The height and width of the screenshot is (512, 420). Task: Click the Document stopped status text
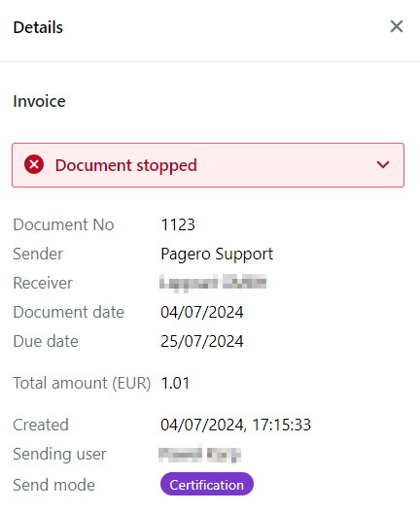[x=125, y=165]
